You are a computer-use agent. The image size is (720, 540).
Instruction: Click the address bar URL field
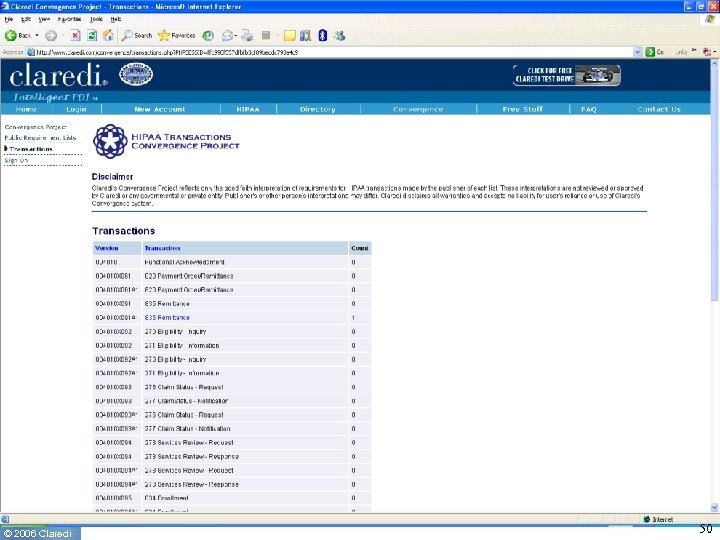pos(333,52)
